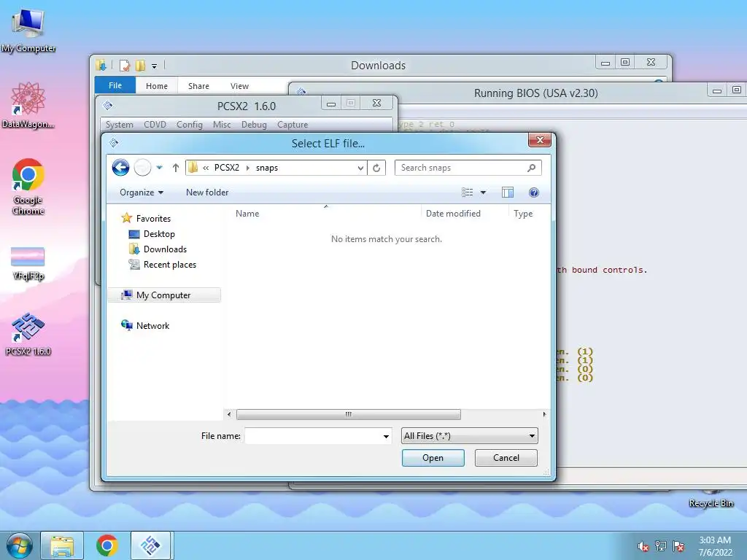Open Google Chrome desktop shortcut
747x560 pixels.
point(28,187)
